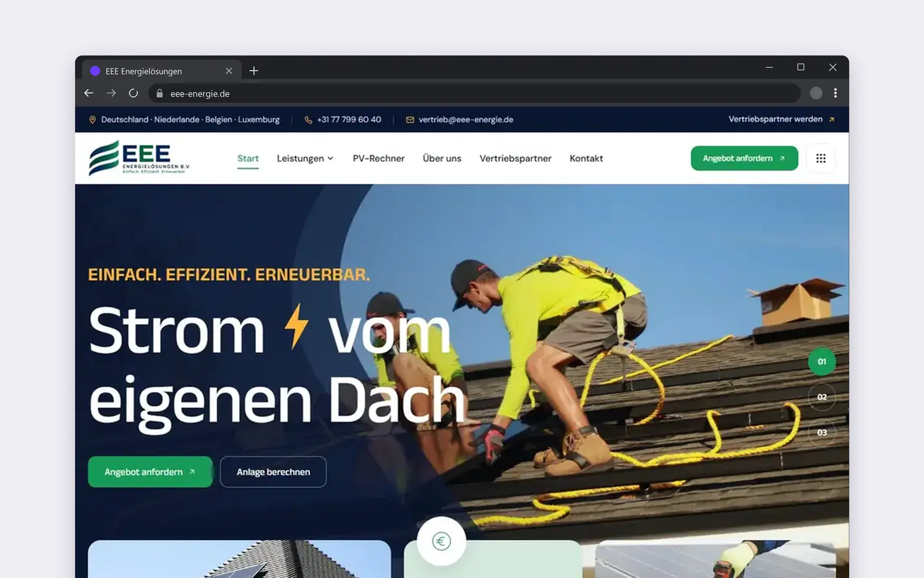
Task: Expand the Leistungen dropdown chevron
Action: pos(330,158)
